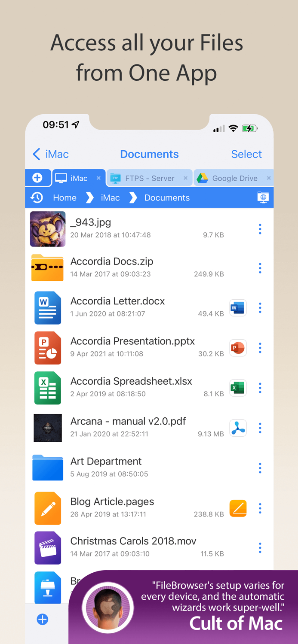The width and height of the screenshot is (298, 644).
Task: Tap Blog Article.pages file icon
Action: (x=48, y=508)
